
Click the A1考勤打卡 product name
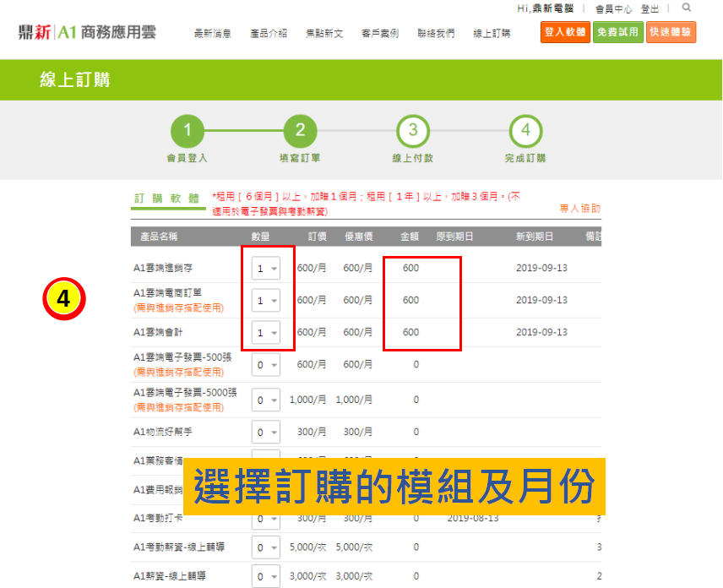pos(158,518)
